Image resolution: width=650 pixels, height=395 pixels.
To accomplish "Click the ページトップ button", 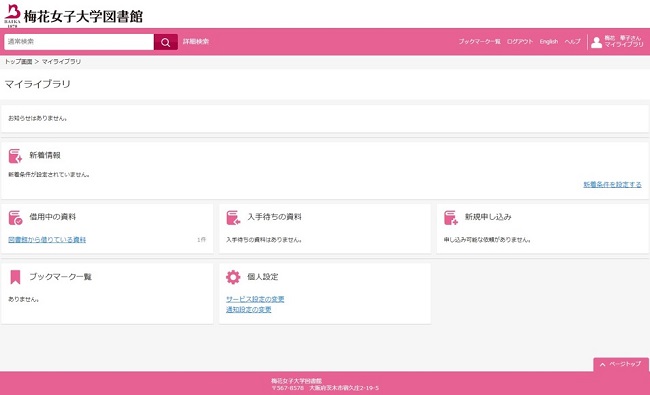I will (621, 364).
